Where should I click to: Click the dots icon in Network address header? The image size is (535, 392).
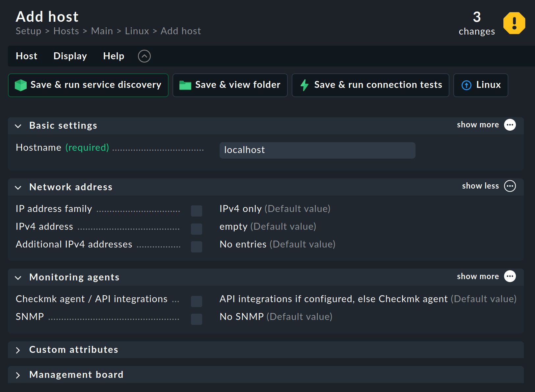(x=510, y=186)
